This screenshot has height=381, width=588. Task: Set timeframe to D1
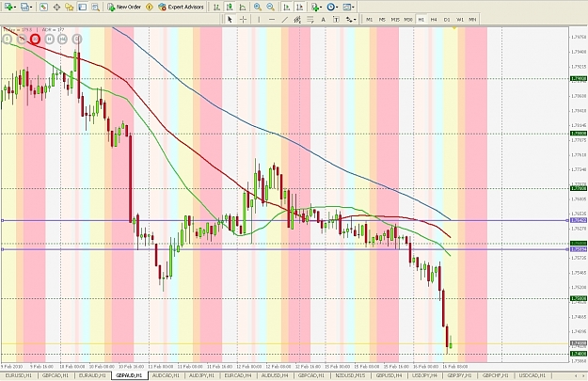pyautogui.click(x=447, y=20)
